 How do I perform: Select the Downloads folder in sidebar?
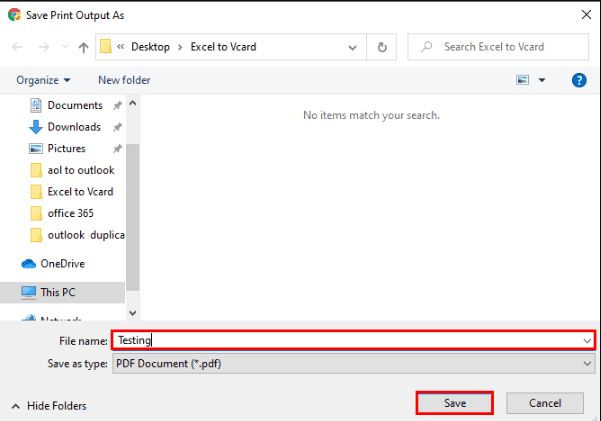tap(73, 127)
